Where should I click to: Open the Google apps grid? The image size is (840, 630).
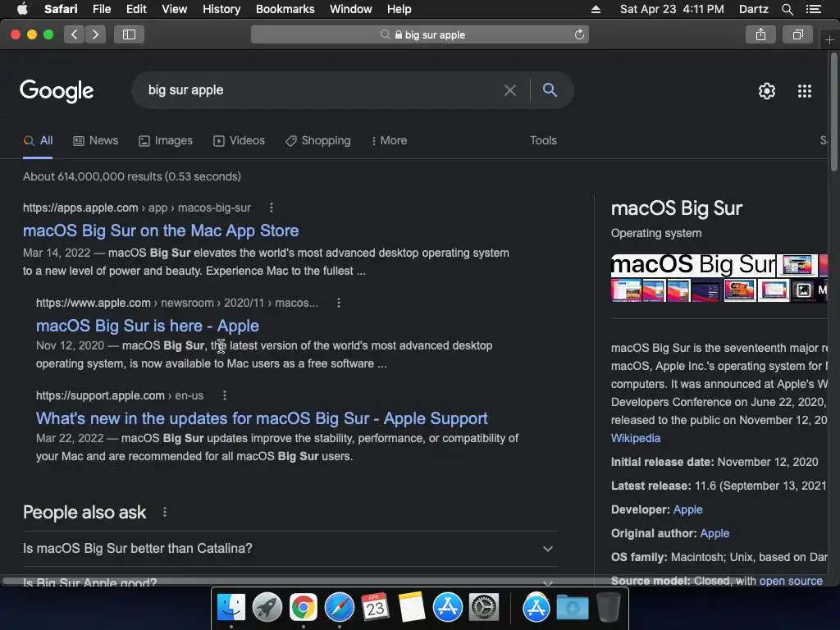pos(804,91)
